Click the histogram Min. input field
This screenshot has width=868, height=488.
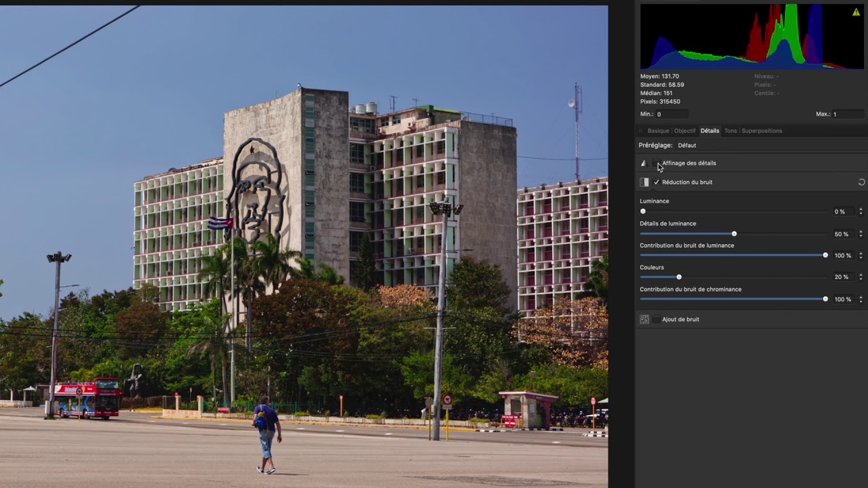pos(671,114)
